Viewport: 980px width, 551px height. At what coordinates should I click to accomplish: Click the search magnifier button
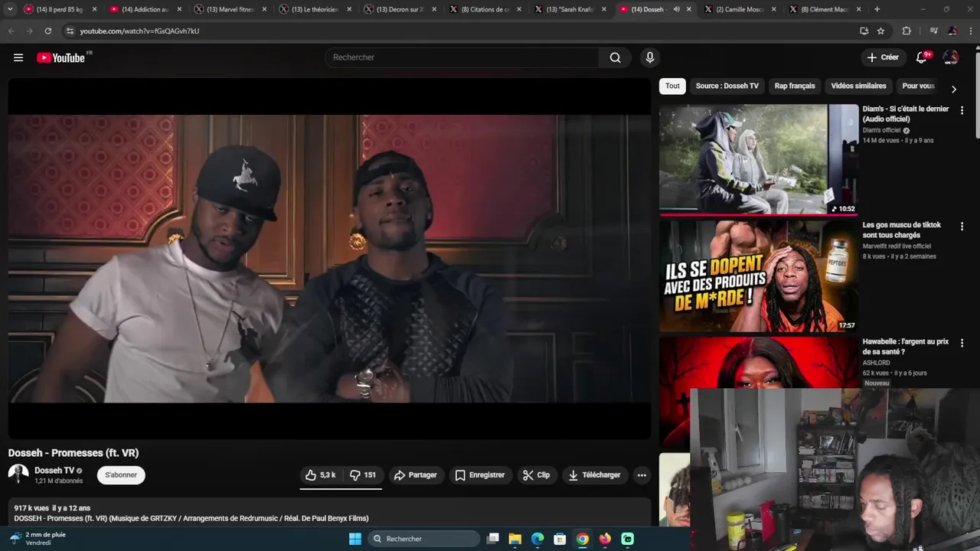615,57
